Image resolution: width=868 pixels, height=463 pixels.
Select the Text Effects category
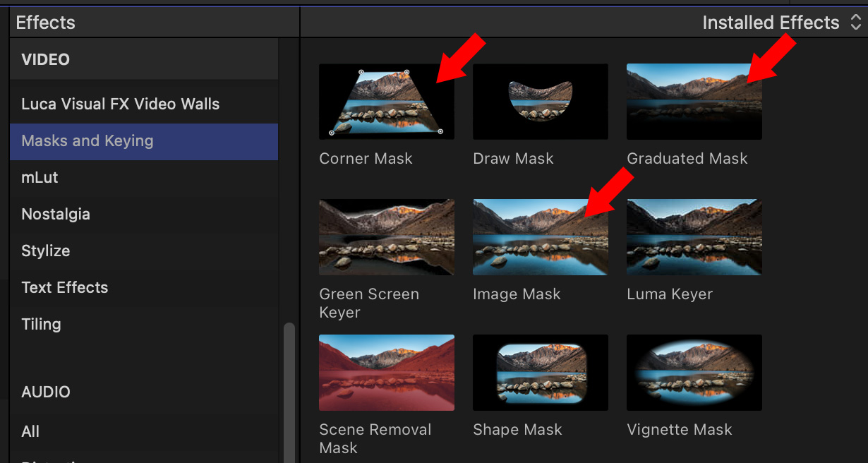[x=64, y=287]
